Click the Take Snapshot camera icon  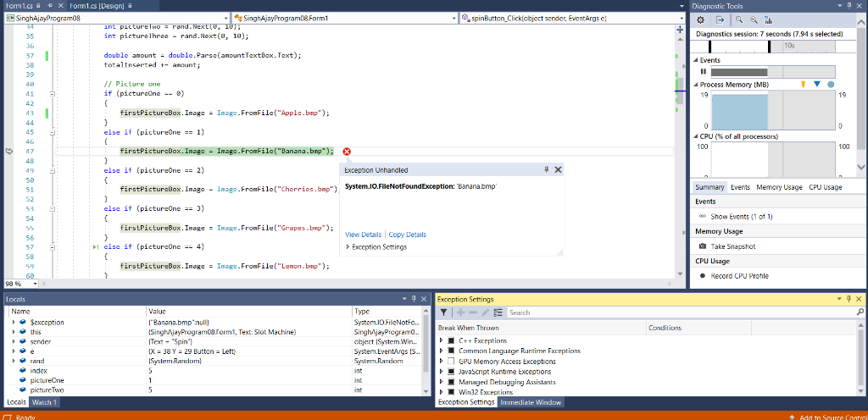point(703,246)
